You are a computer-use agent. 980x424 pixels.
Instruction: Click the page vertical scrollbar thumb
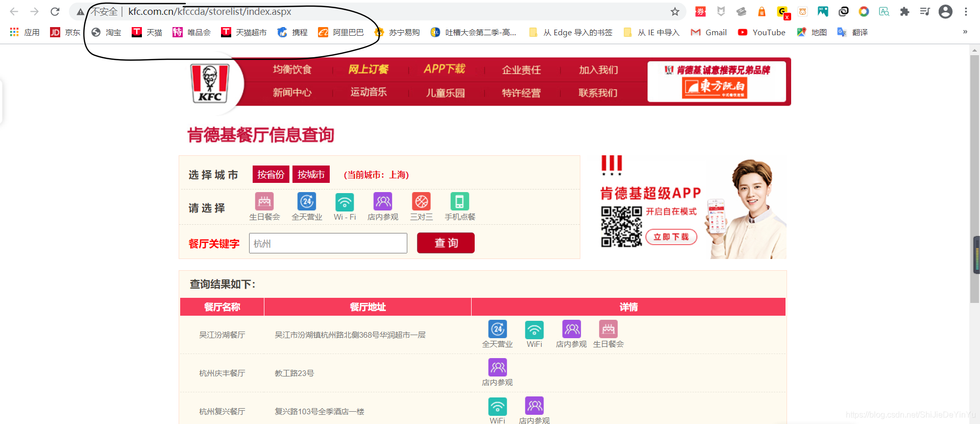pos(974,179)
